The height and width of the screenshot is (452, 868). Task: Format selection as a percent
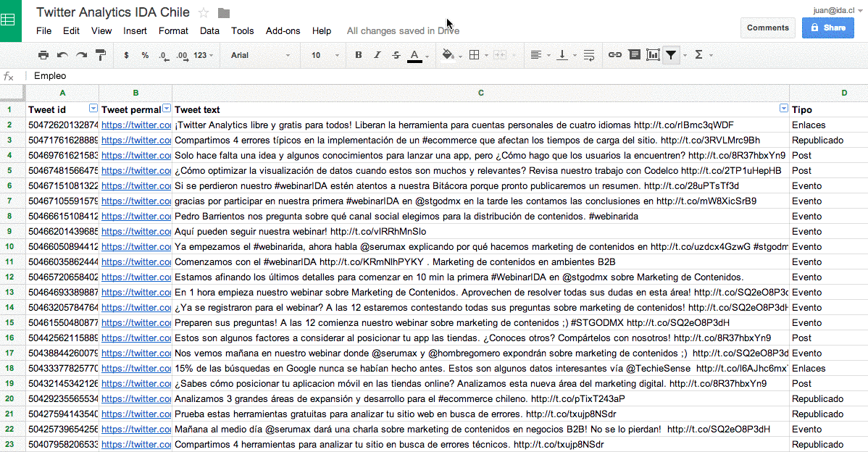tap(145, 54)
